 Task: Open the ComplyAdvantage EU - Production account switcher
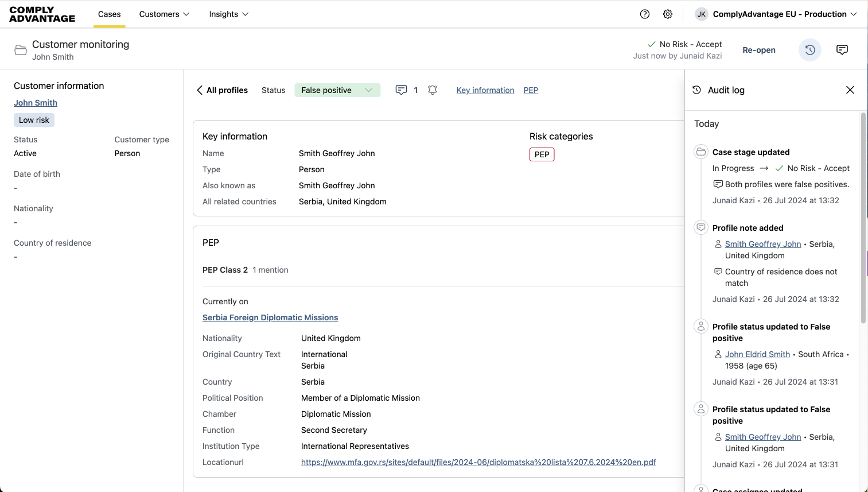(785, 14)
